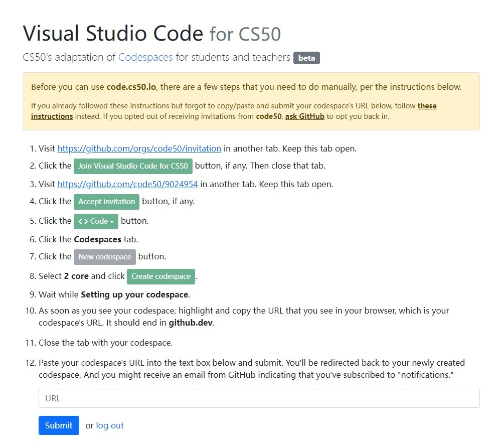Image resolution: width=501 pixels, height=448 pixels.
Task: Click Join Visual Studio Code for CS50
Action: pyautogui.click(x=133, y=166)
